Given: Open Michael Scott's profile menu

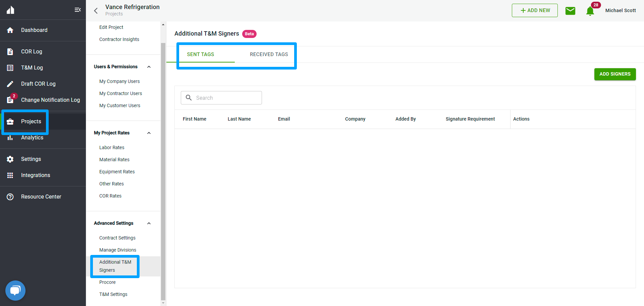Looking at the screenshot, I should 620,10.
